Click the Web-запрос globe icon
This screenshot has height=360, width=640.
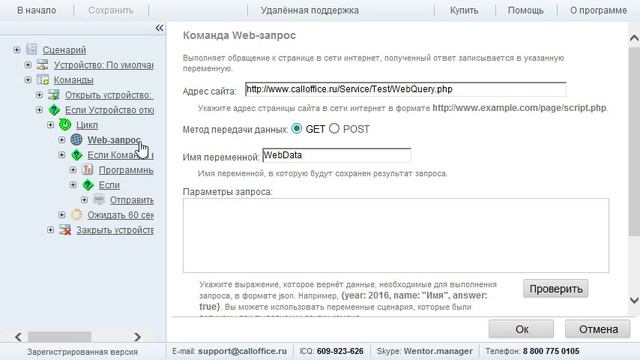coord(76,140)
